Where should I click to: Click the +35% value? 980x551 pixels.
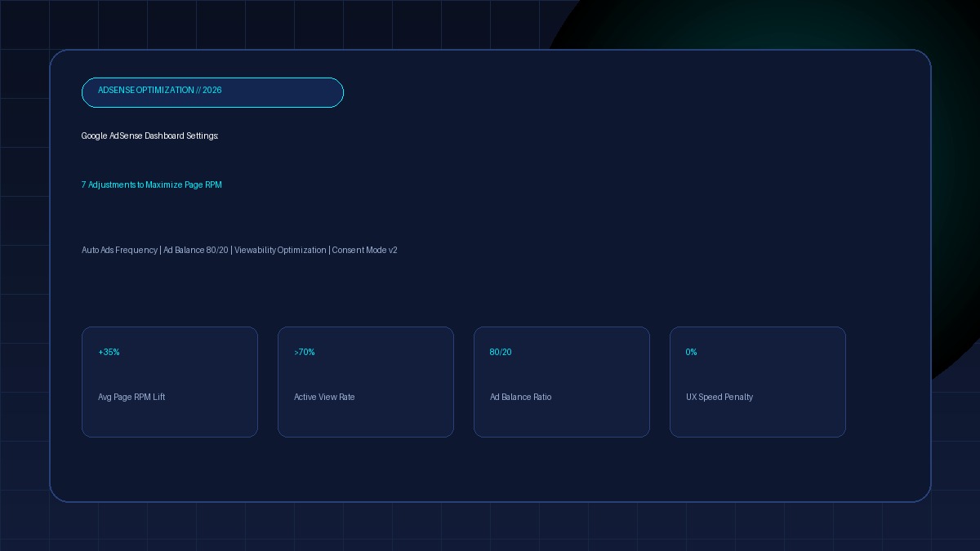109,352
